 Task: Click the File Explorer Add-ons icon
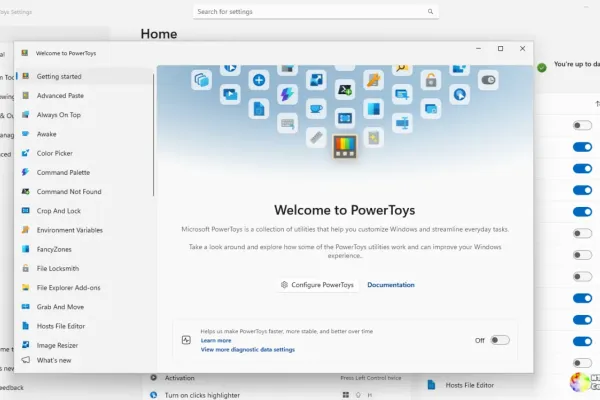[x=26, y=287]
